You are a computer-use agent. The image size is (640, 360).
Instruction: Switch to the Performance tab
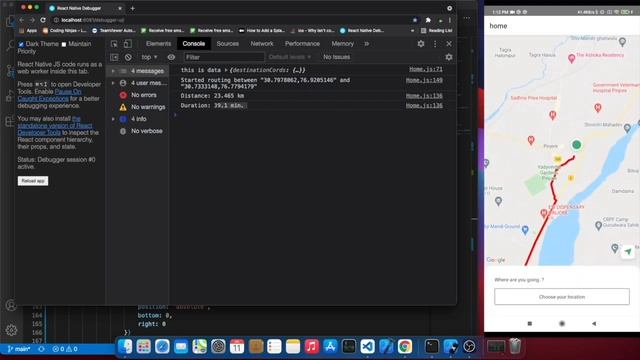pyautogui.click(x=302, y=44)
